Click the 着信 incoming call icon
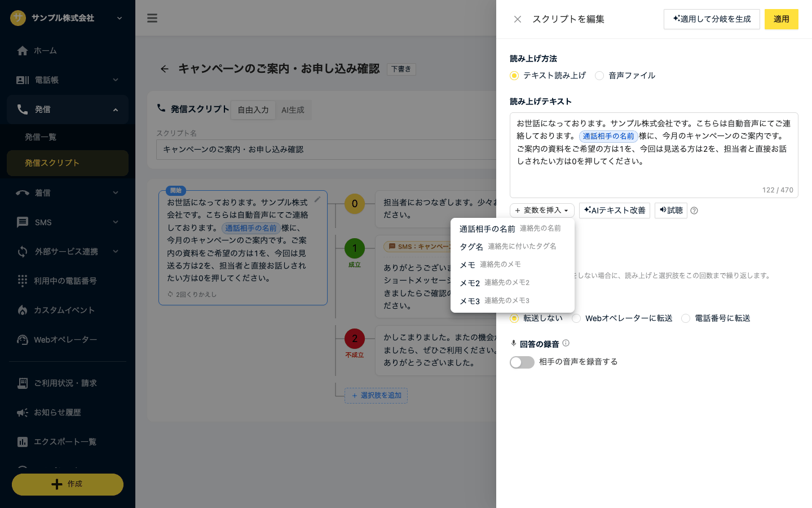Viewport: 812px width, 508px height. (x=23, y=193)
